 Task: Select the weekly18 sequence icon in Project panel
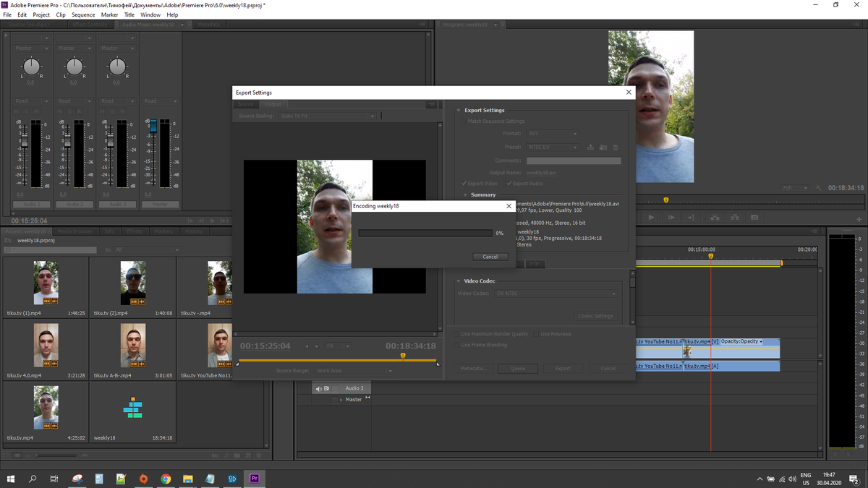click(133, 408)
